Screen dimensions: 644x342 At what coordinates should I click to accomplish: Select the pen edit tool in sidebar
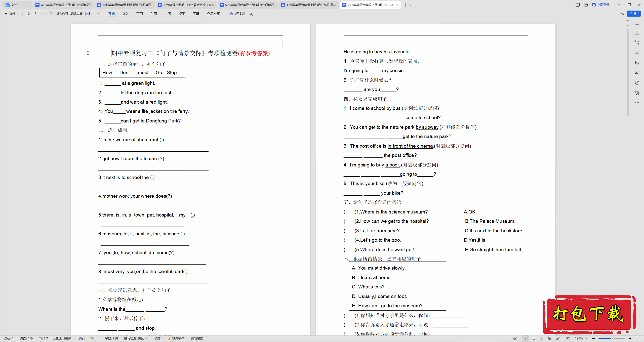coord(637,33)
